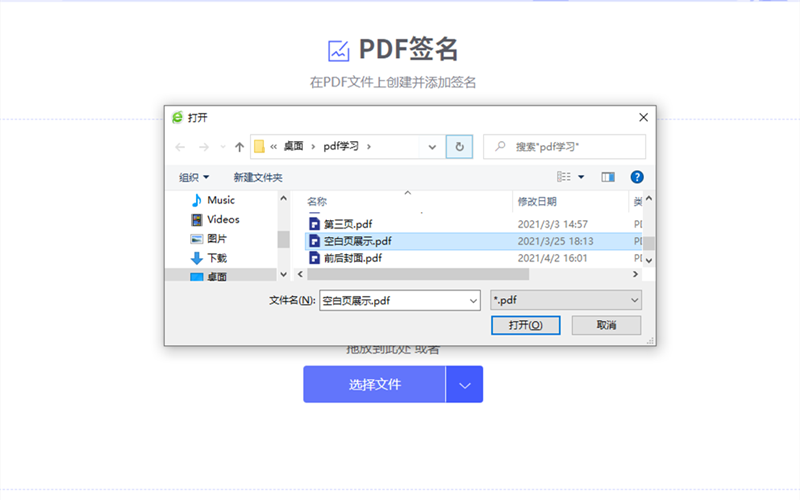Expand the 选择文件 dropdown arrow
The height and width of the screenshot is (500, 800).
tap(464, 385)
